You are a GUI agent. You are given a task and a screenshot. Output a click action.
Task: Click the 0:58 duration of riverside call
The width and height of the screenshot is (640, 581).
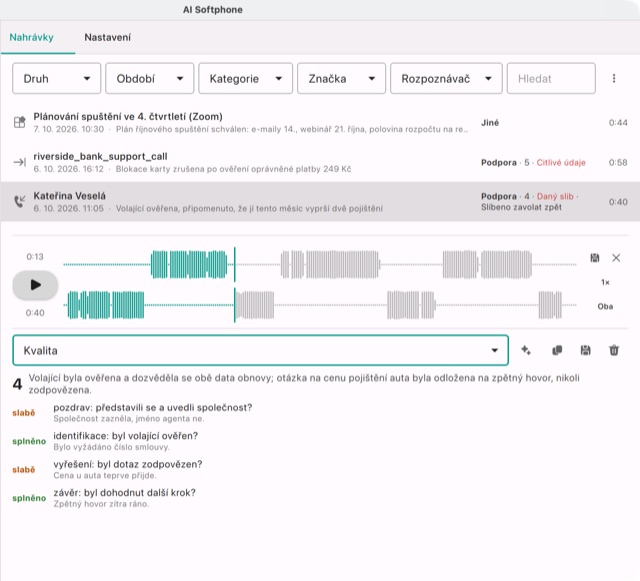pyautogui.click(x=618, y=163)
